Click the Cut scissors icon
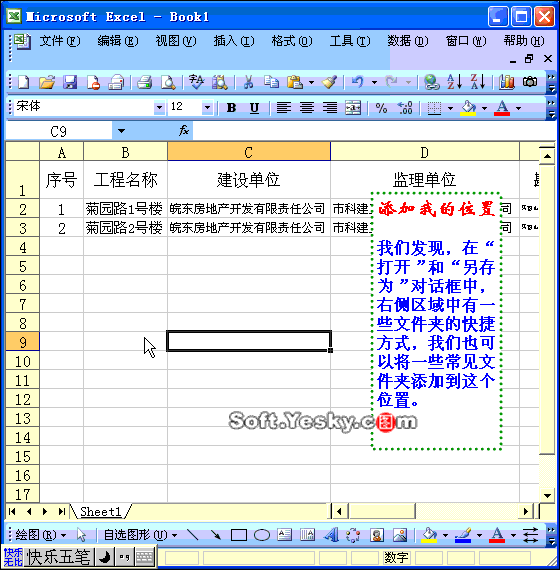The image size is (560, 570). coord(248,82)
